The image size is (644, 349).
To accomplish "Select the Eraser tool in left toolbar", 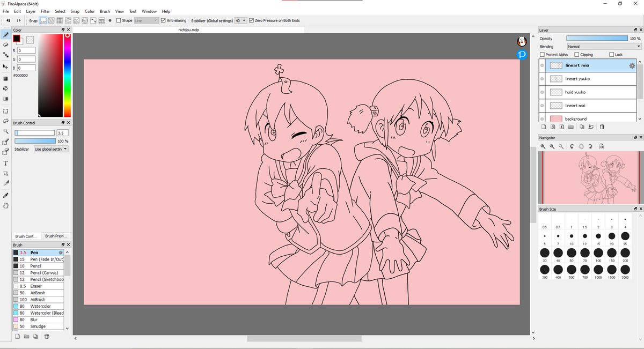I will click(6, 44).
